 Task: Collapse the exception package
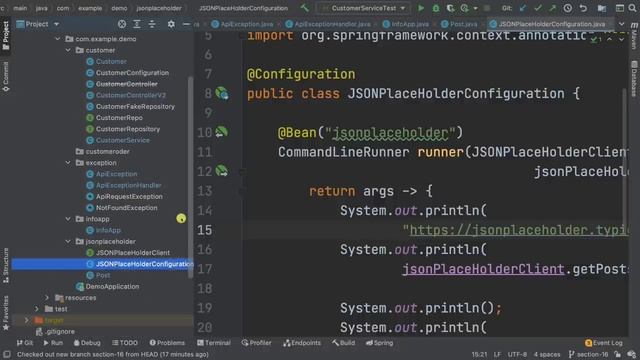(x=68, y=162)
